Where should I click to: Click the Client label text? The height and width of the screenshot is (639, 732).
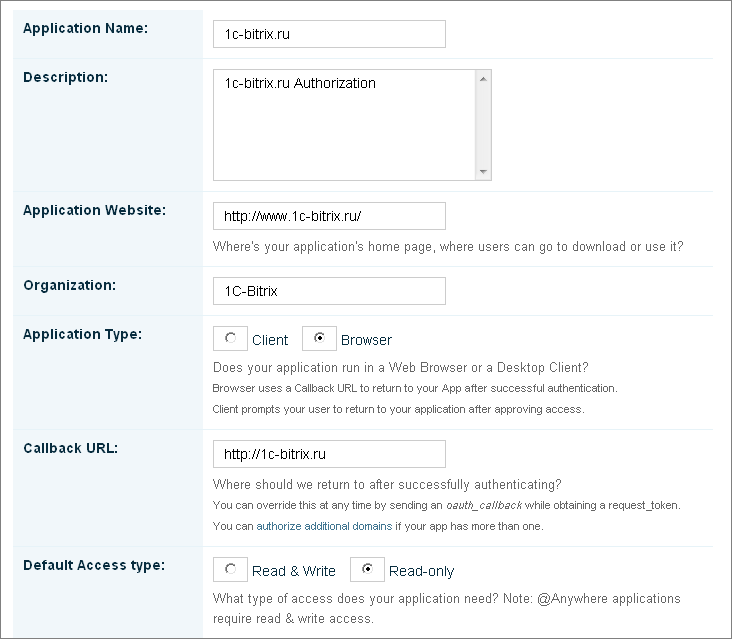pyautogui.click(x=270, y=340)
